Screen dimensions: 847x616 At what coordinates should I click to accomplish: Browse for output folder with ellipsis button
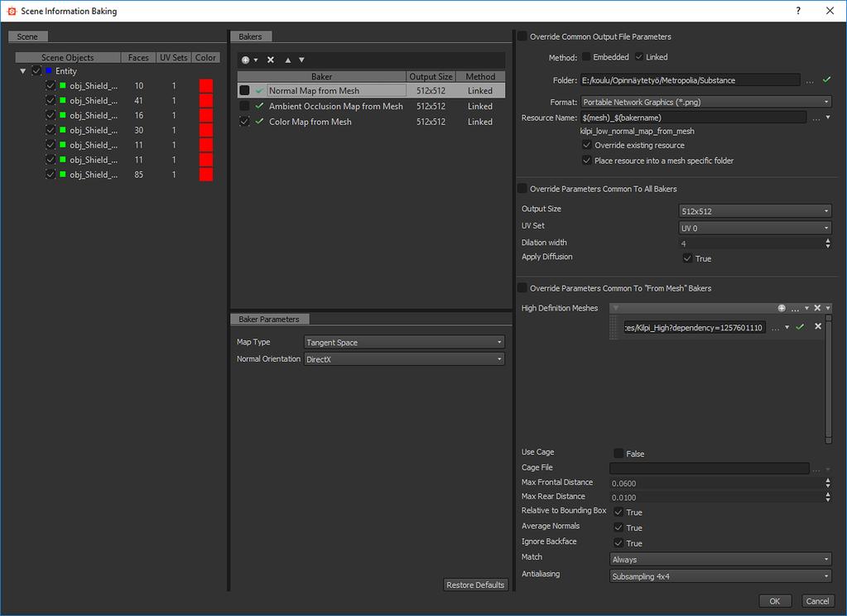(810, 81)
